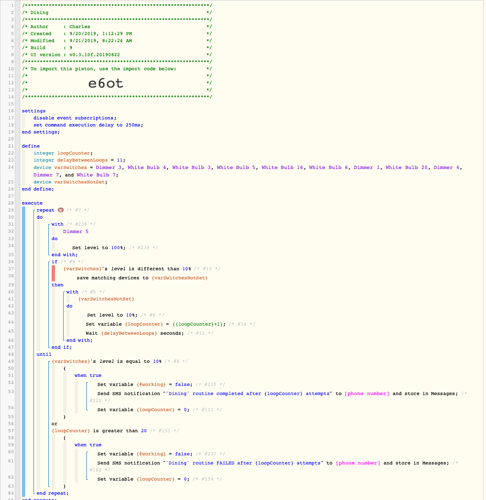Click the 'loopCounter is greater than 20' condition

(99, 431)
